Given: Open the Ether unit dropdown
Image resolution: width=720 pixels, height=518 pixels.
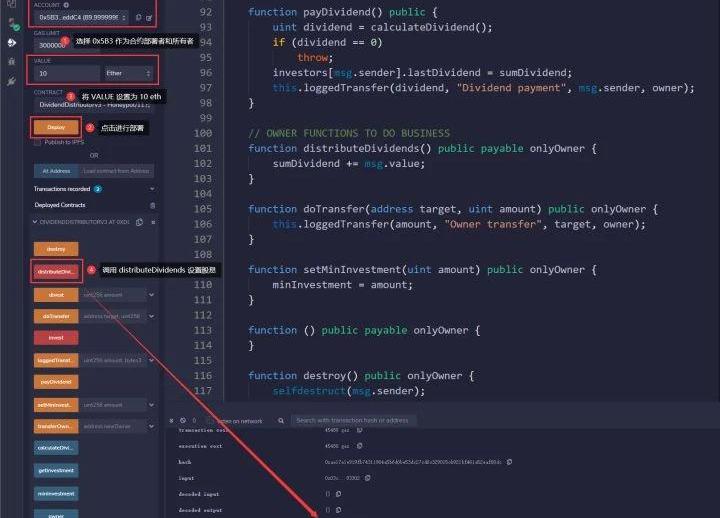Looking at the screenshot, I should pyautogui.click(x=130, y=73).
